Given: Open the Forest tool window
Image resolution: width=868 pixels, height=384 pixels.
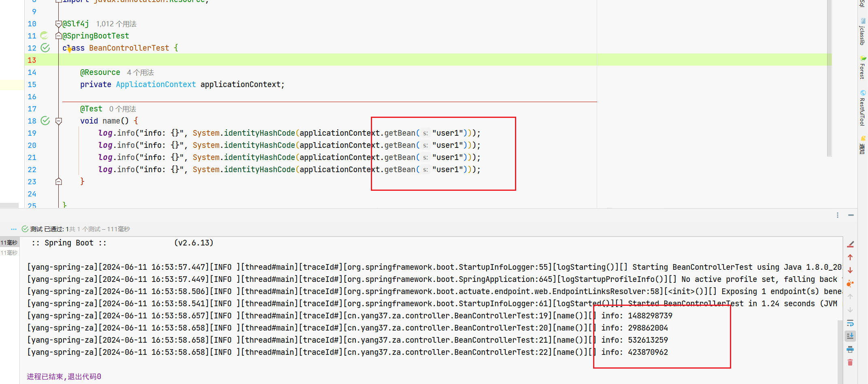Looking at the screenshot, I should (863, 68).
